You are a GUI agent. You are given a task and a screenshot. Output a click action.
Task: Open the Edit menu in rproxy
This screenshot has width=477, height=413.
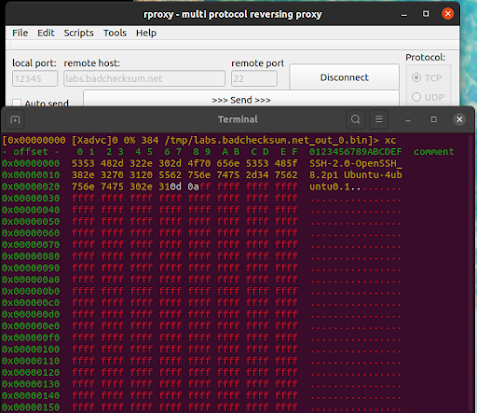[46, 33]
